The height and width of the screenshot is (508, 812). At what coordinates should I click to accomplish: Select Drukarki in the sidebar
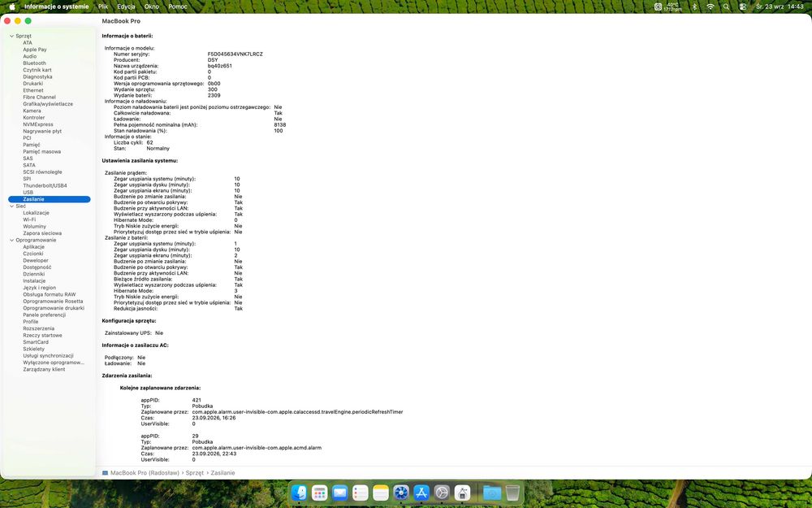point(32,84)
